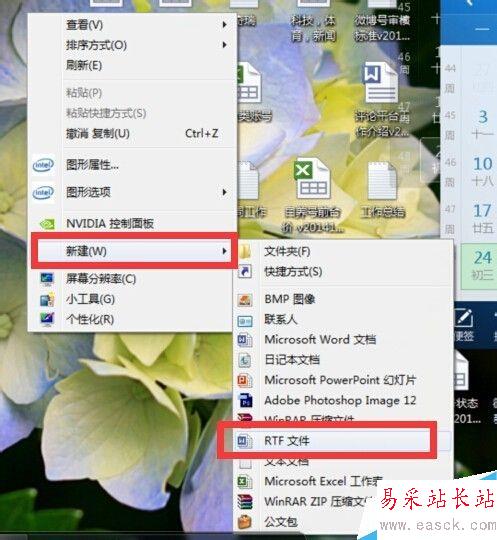
Task: Click the Word icon beside Microsoft Word 文档
Action: tap(245, 340)
